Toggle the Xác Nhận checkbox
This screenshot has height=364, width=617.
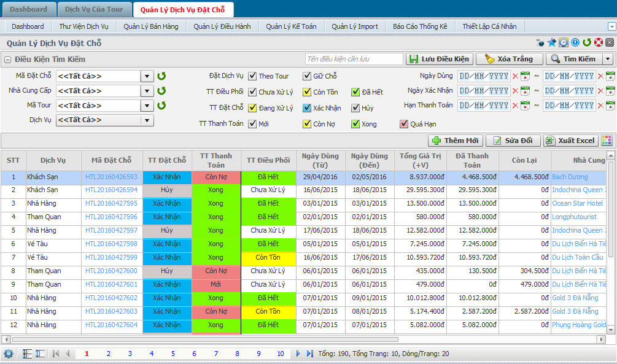tap(307, 108)
